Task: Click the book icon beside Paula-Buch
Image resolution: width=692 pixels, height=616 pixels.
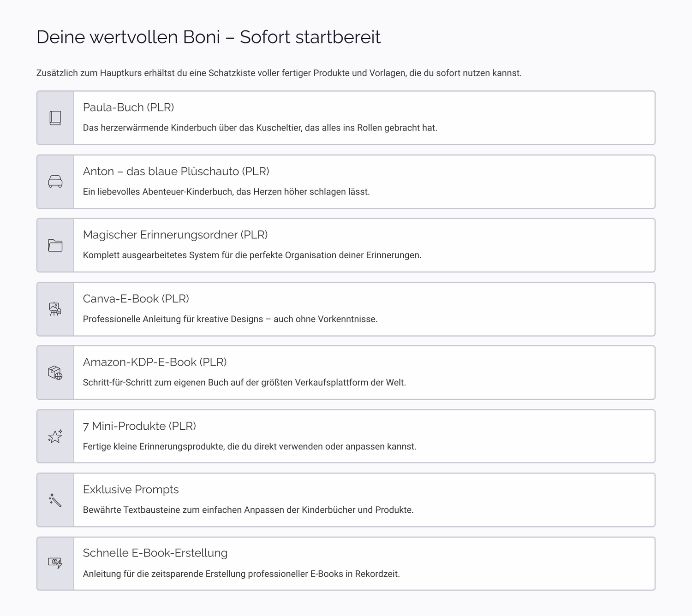Action: [x=55, y=118]
